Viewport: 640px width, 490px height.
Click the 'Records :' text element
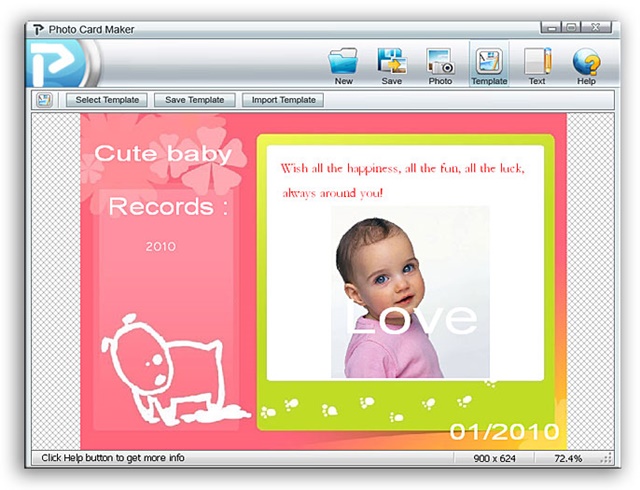168,207
